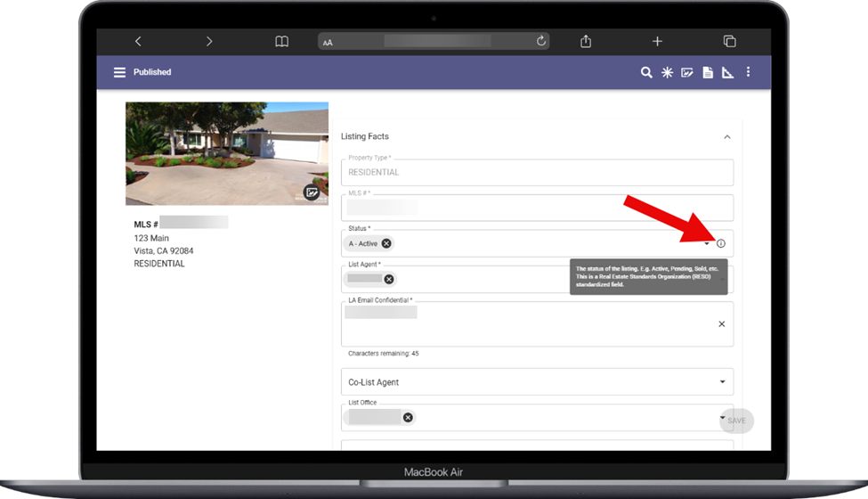
Task: Click the triangle ruler icon in header
Action: coord(727,72)
